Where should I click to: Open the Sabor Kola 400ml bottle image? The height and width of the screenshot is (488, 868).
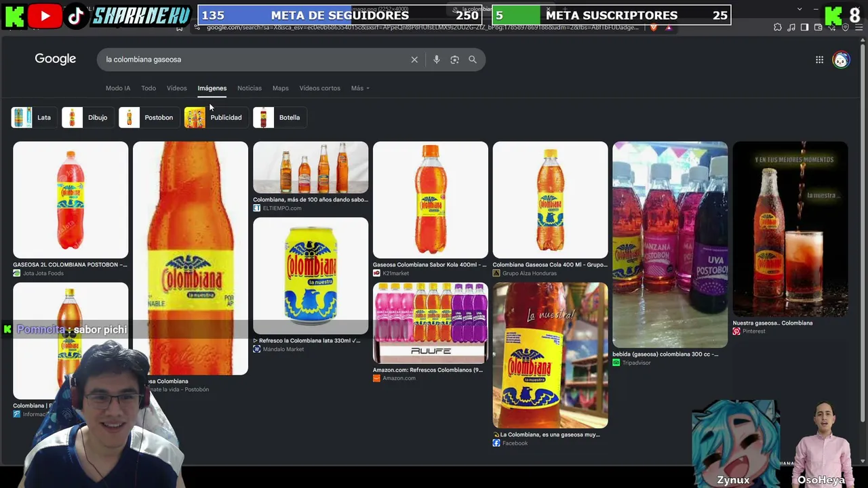[x=431, y=199]
